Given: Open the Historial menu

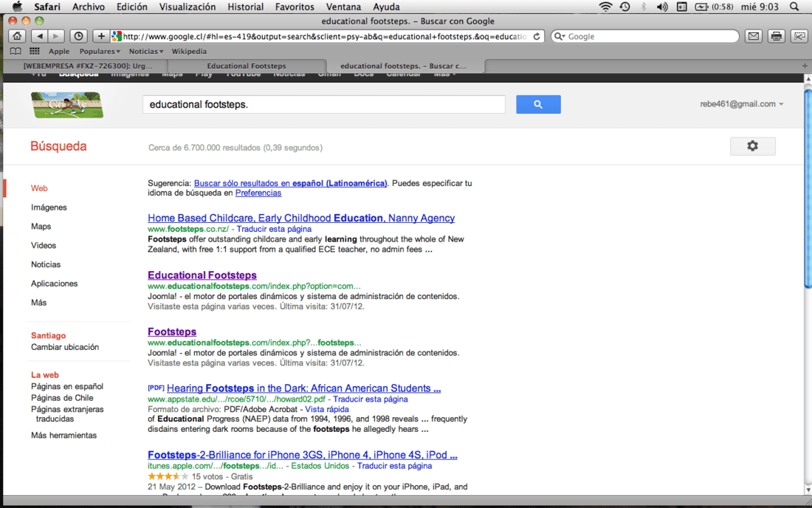Looking at the screenshot, I should click(x=246, y=7).
